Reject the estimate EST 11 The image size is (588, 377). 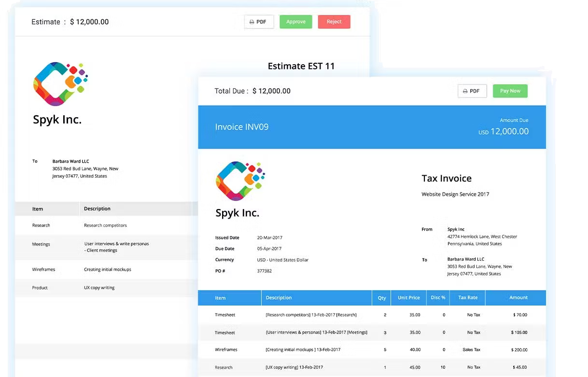pyautogui.click(x=334, y=22)
